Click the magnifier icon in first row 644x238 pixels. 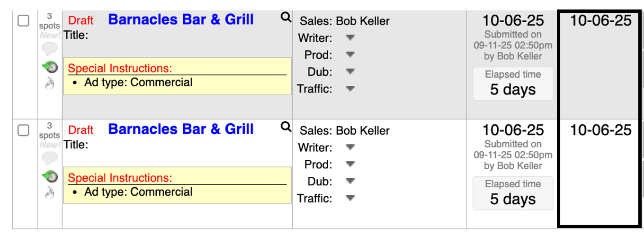pos(286,18)
